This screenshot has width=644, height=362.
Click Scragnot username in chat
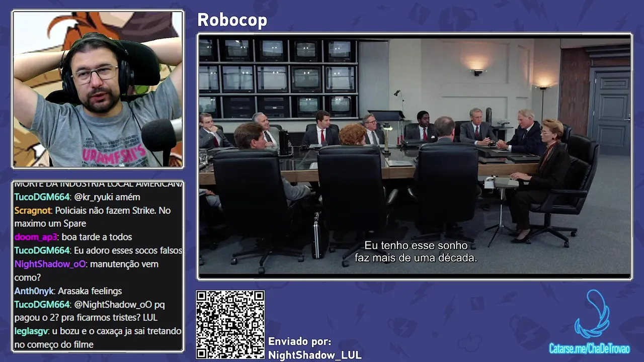point(33,211)
